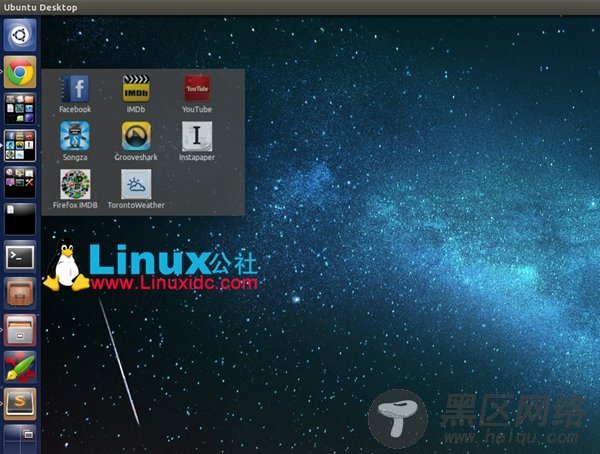Launch the paintbrush drawing application

pos(20,367)
